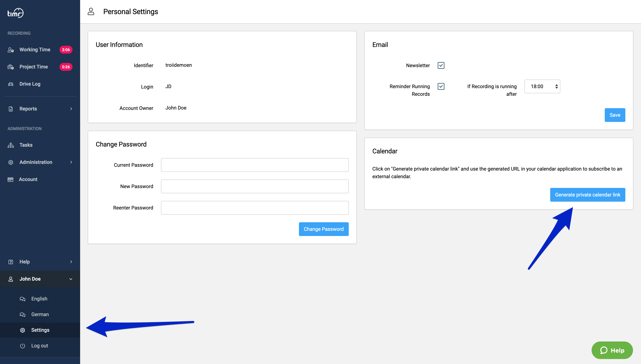This screenshot has height=364, width=641.
Task: Expand the Administration submenu chevron
Action: pos(71,162)
